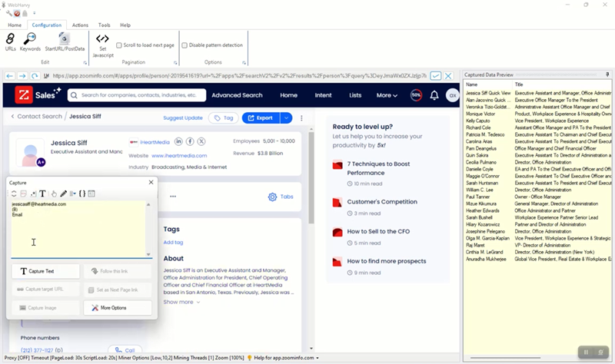The width and height of the screenshot is (615, 364).
Task: Open the three-dot menu beside Export
Action: [301, 118]
